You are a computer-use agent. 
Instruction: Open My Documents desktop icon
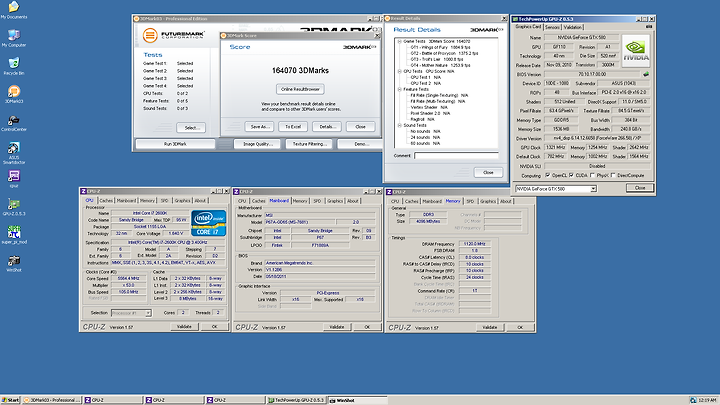coord(14,10)
